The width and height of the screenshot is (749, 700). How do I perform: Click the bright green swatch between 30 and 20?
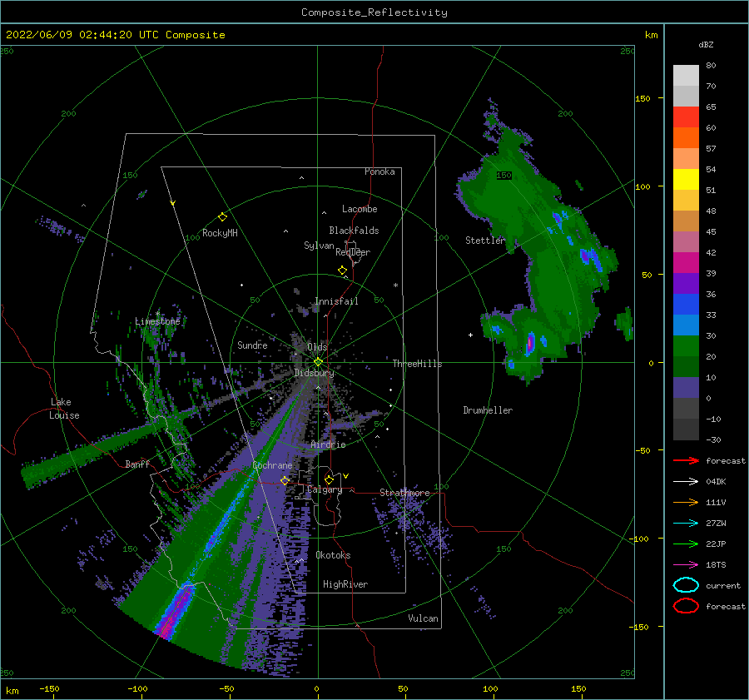click(686, 346)
